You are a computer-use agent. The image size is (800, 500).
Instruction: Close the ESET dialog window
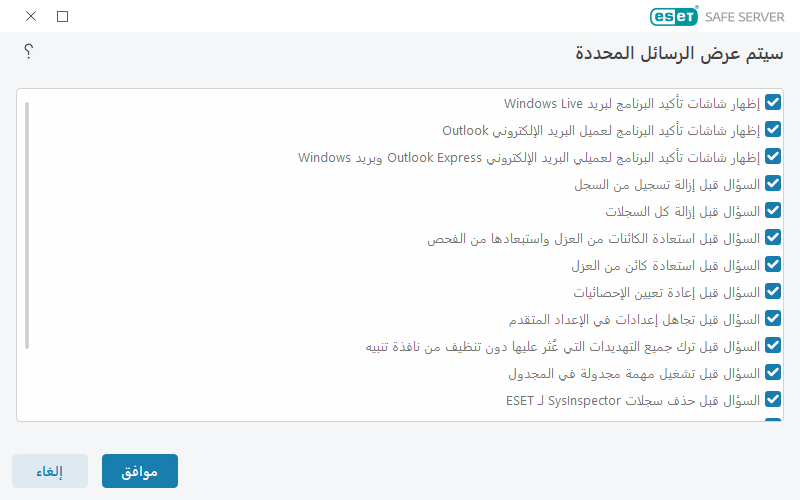[x=30, y=16]
